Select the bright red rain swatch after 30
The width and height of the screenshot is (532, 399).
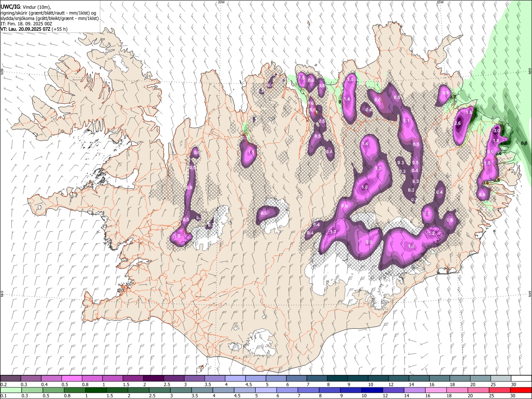click(521, 390)
